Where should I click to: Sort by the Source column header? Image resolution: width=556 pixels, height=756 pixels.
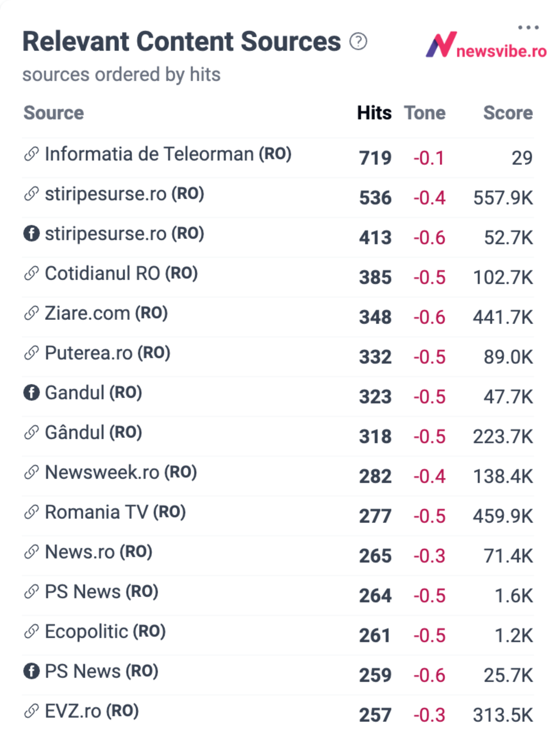(54, 113)
